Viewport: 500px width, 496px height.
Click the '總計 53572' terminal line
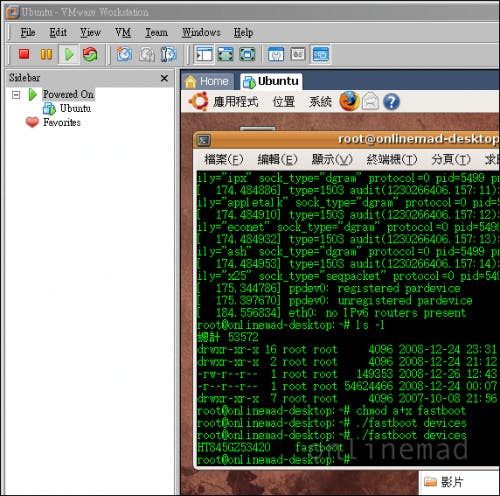point(228,337)
